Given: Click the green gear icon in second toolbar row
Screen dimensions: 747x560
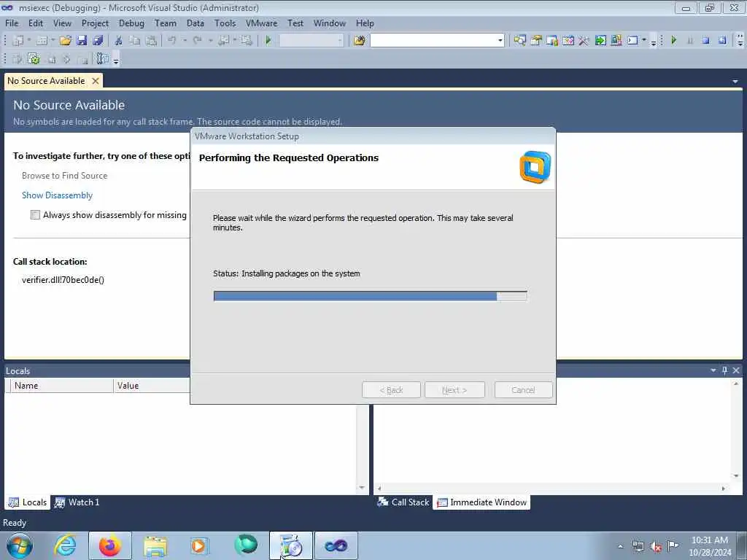Looking at the screenshot, I should [34, 58].
